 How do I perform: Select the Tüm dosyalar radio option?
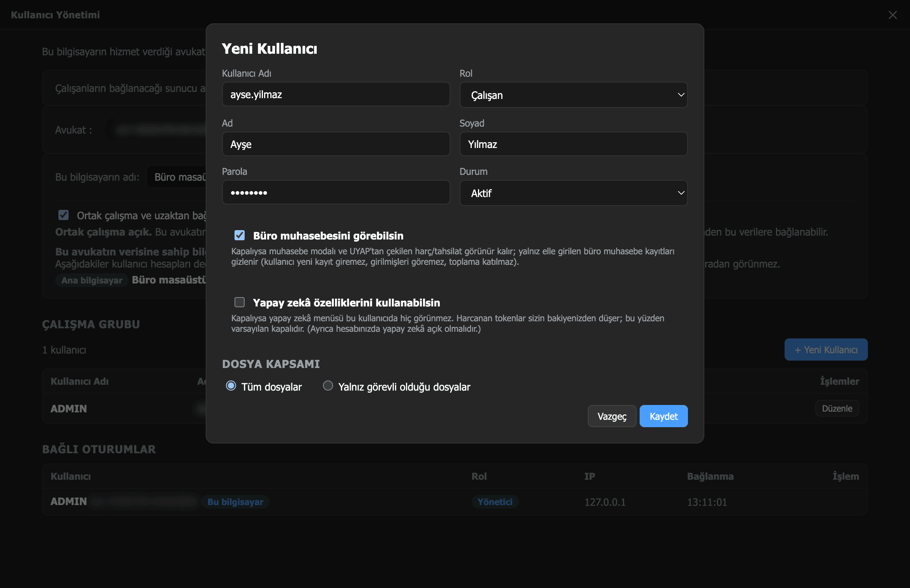coord(231,386)
